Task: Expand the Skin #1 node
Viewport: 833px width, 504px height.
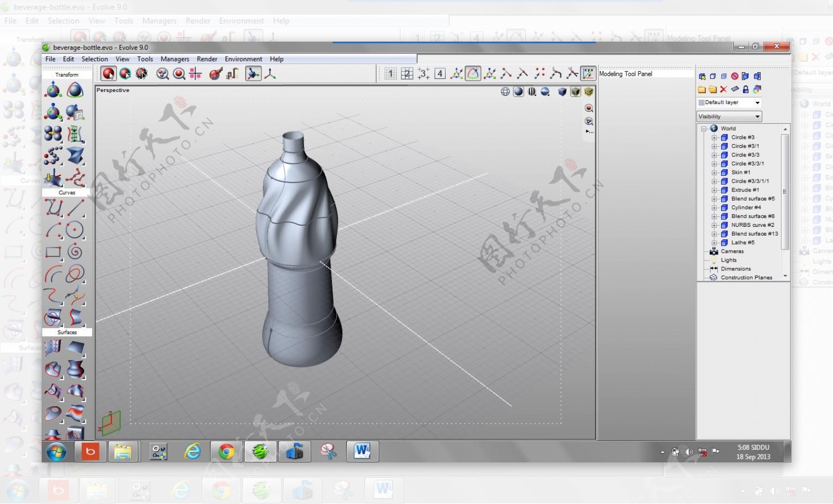Action: (714, 172)
